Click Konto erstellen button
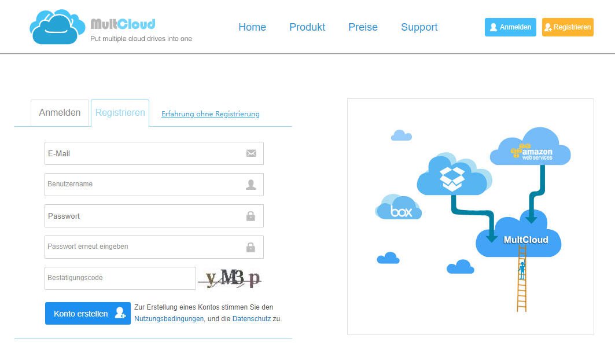Image resolution: width=615 pixels, height=364 pixels. (x=88, y=314)
